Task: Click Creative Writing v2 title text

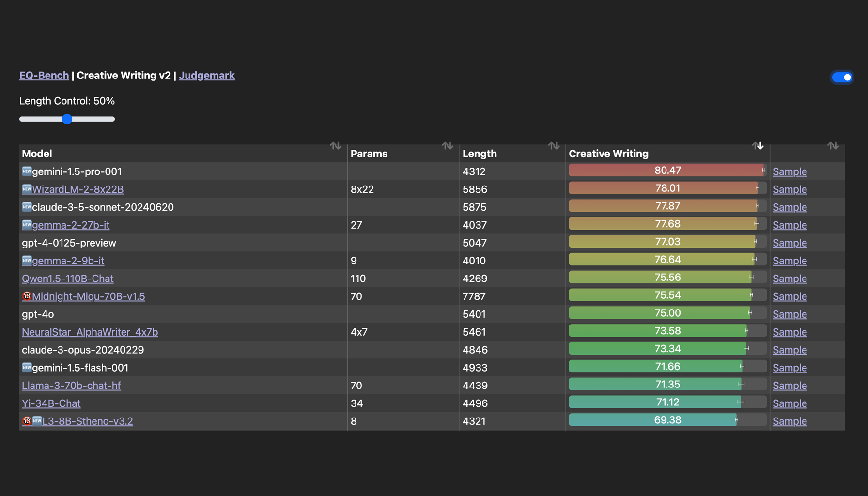Action: pyautogui.click(x=124, y=75)
